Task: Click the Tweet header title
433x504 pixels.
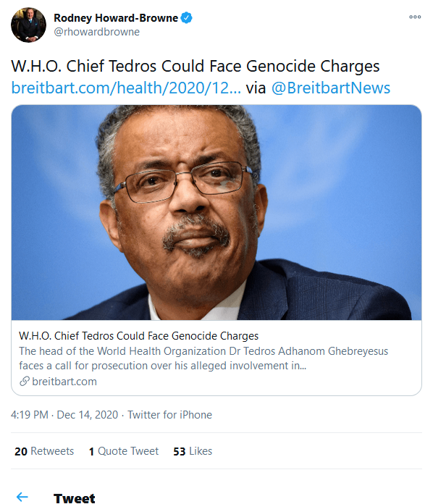Action: click(x=75, y=498)
